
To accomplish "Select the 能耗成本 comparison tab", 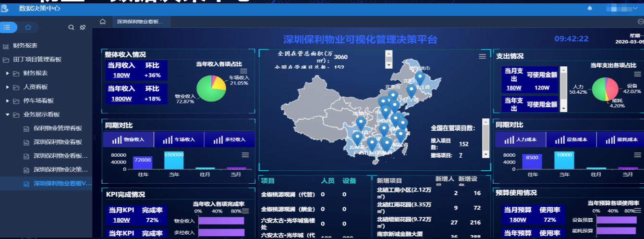I will tap(620, 139).
